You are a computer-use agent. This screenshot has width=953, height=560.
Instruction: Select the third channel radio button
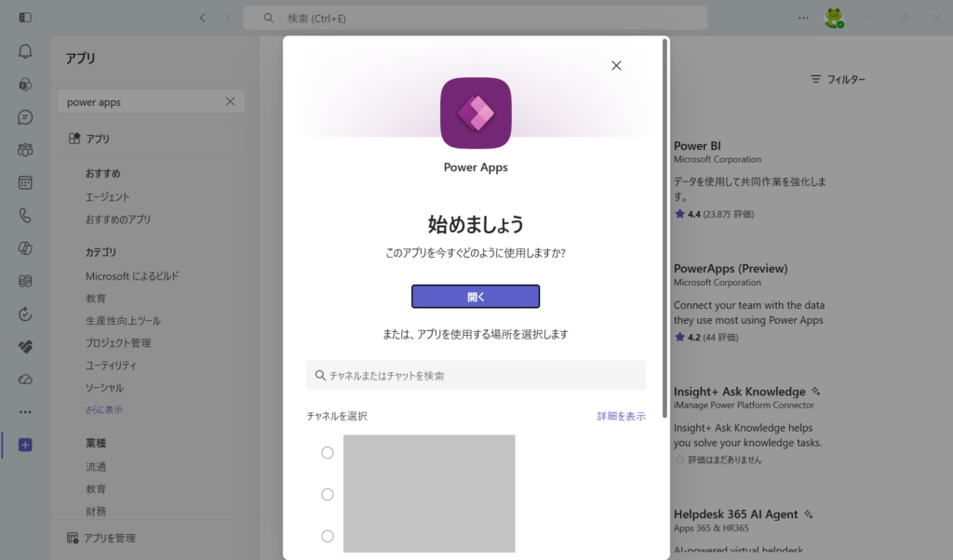(328, 537)
